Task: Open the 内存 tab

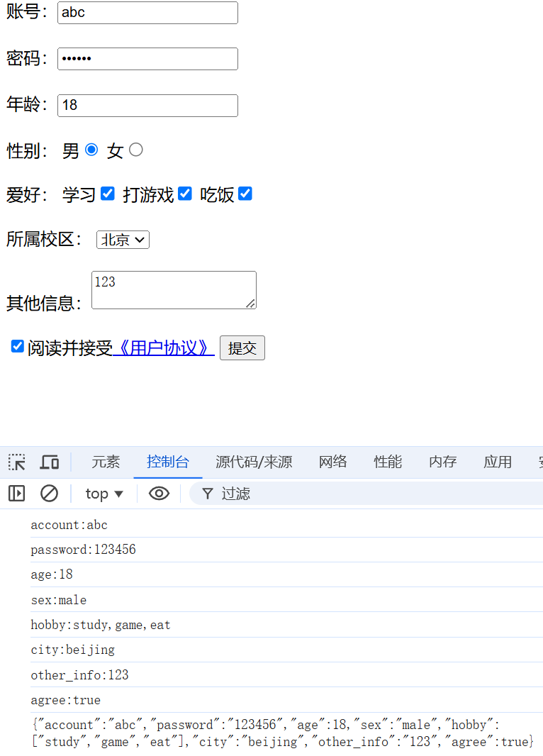Action: click(x=443, y=462)
